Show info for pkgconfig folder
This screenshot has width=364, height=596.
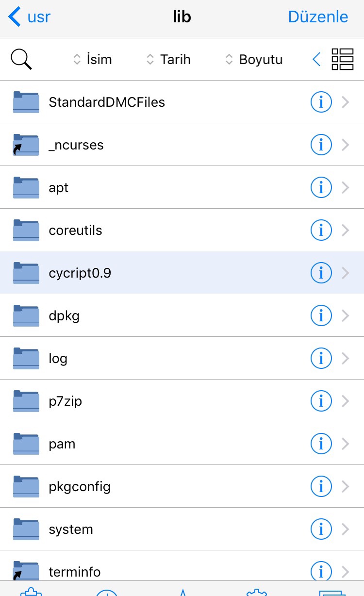[321, 487]
